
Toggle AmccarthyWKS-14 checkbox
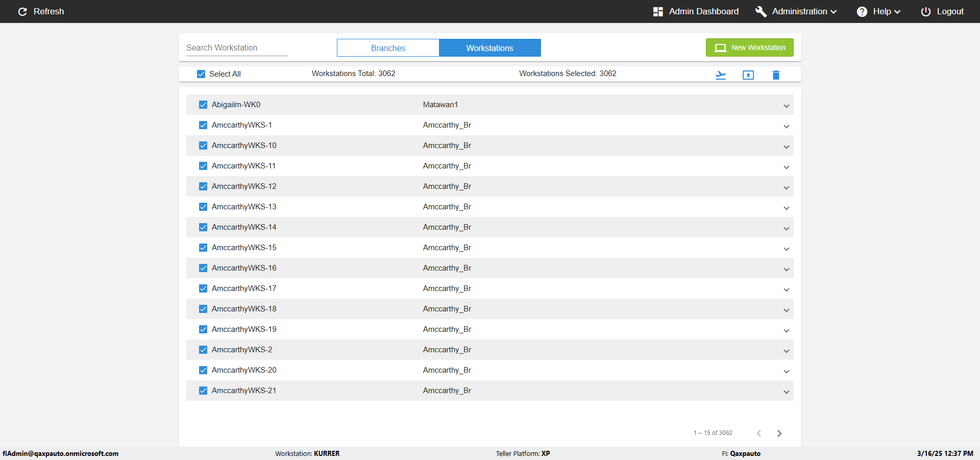click(x=203, y=227)
